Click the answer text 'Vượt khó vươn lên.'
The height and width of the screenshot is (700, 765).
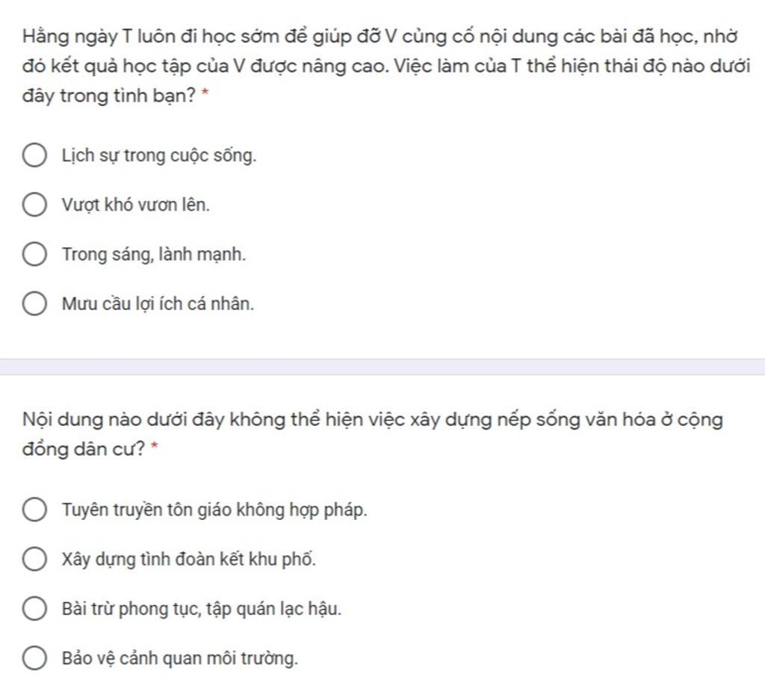pyautogui.click(x=136, y=205)
